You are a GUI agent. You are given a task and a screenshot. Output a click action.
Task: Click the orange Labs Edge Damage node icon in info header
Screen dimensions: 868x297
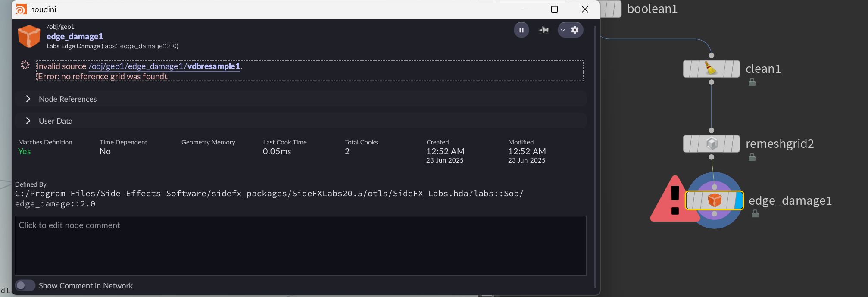point(29,36)
